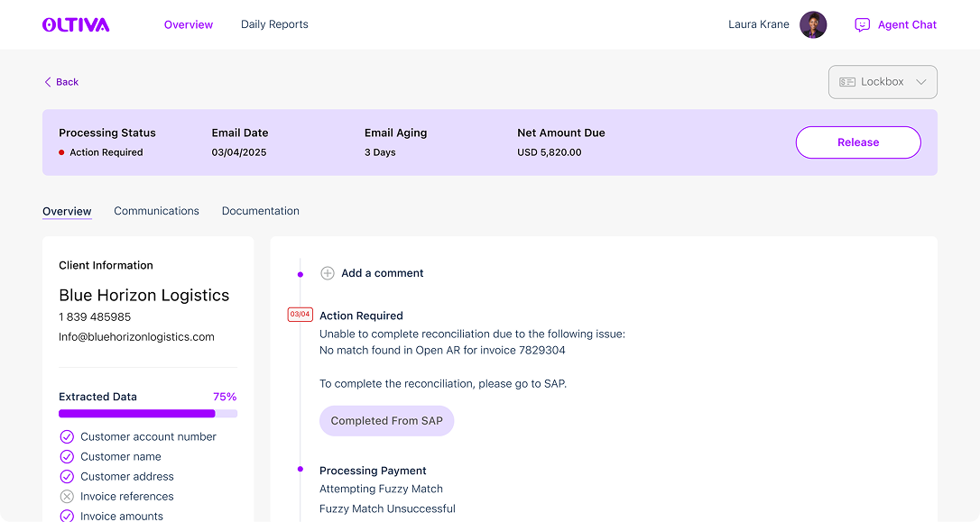Click the Invoice references X circle icon

tap(67, 497)
